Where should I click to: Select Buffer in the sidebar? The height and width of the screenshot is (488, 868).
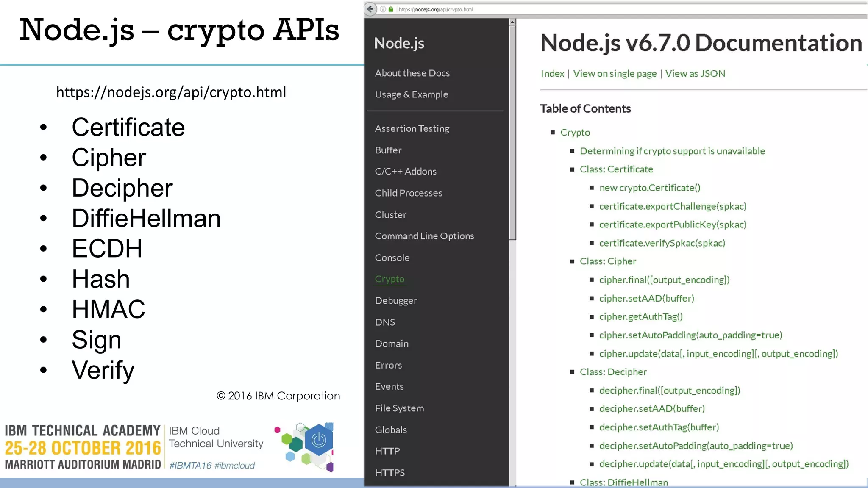click(x=388, y=150)
